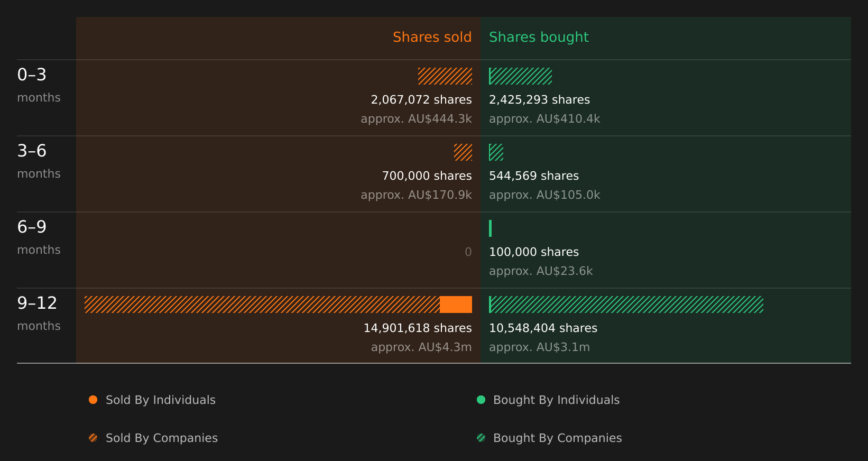Screen dimensions: 868x461
Task: Click the Sold By Individuals orange dot
Action: coord(93,400)
